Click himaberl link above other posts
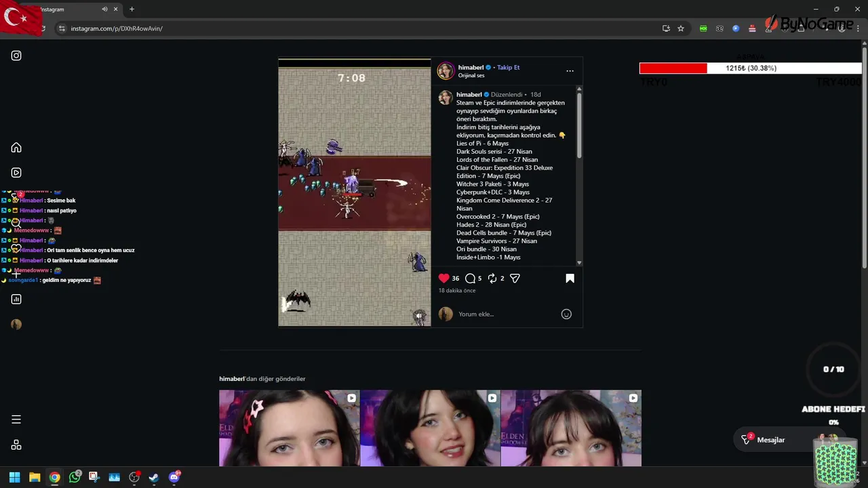The height and width of the screenshot is (488, 868). coord(232,379)
